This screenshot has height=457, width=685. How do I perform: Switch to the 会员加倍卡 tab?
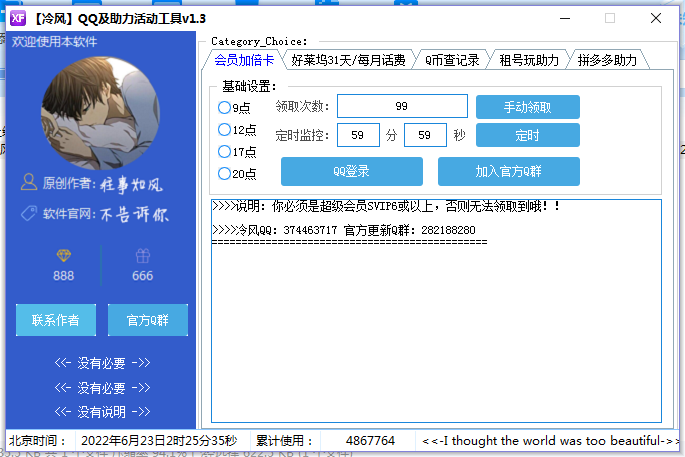click(x=244, y=60)
